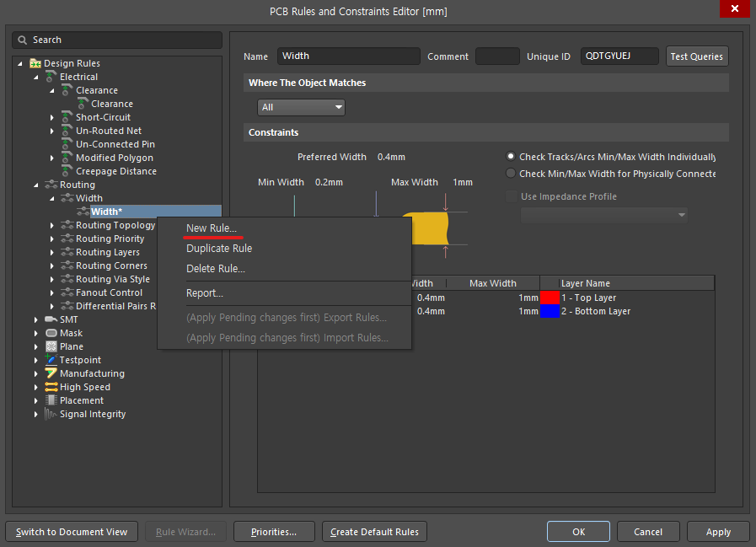Click the Routing Priority icon
Viewport: 756px width, 547px height.
coord(67,239)
